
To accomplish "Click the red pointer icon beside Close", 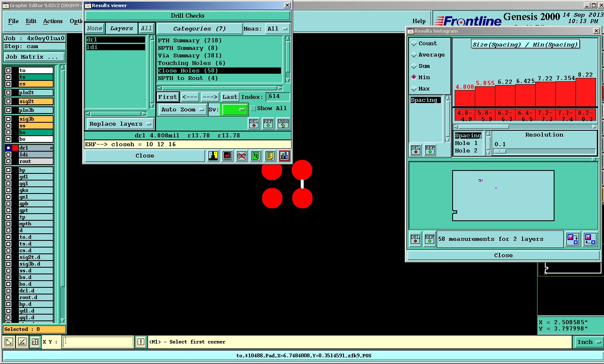I will click(x=227, y=156).
